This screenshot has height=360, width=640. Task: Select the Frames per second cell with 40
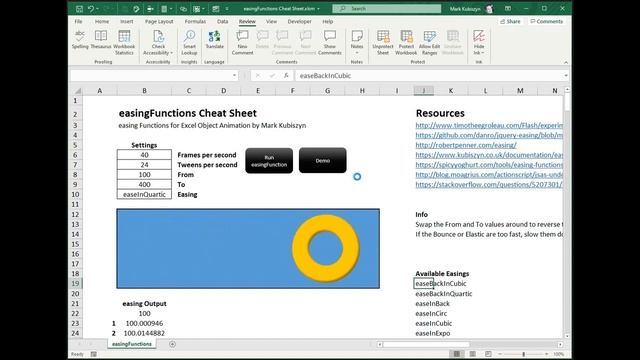coord(144,155)
